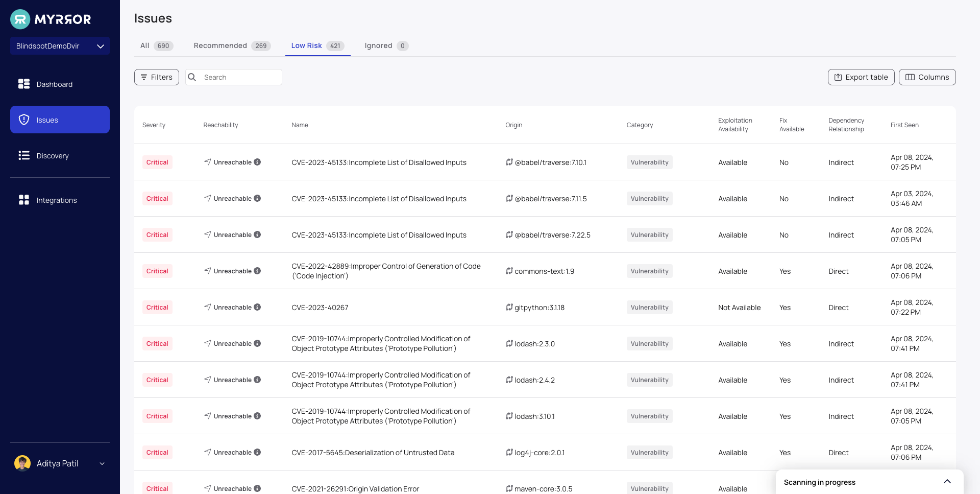Click the info icon on maven-core:3.0.5 row

(x=257, y=488)
